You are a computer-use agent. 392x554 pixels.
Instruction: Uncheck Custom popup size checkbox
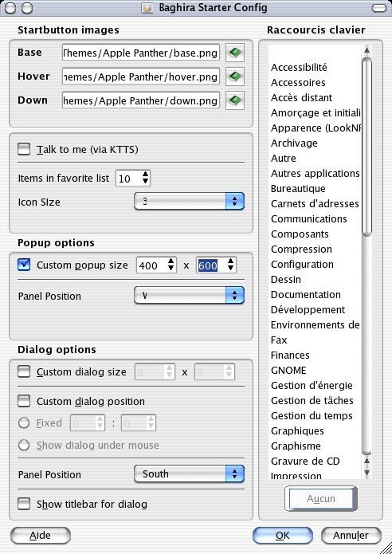point(24,265)
